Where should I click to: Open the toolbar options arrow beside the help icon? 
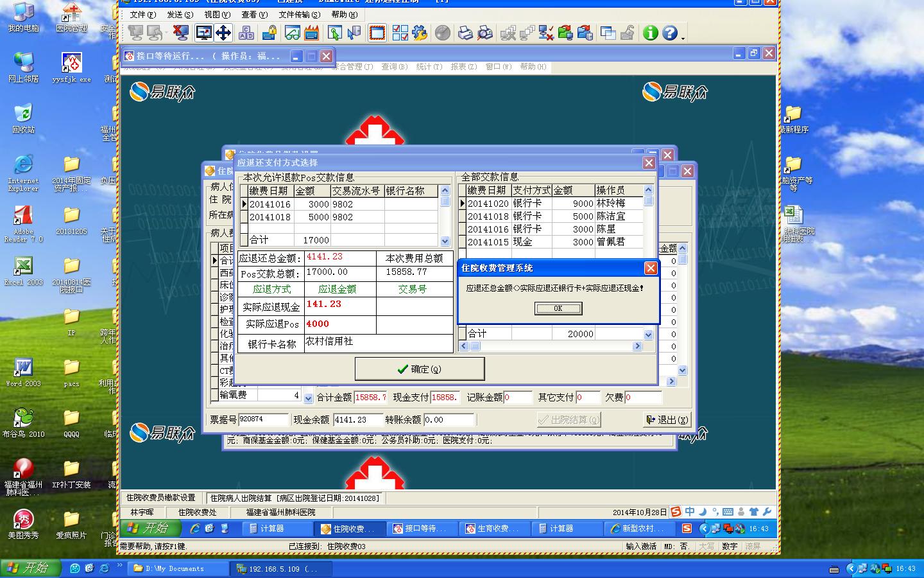click(683, 39)
